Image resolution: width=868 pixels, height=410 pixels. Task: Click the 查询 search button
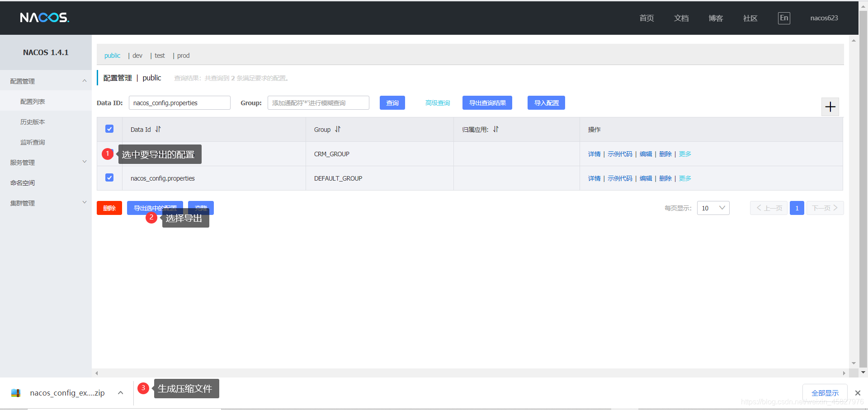tap(392, 103)
